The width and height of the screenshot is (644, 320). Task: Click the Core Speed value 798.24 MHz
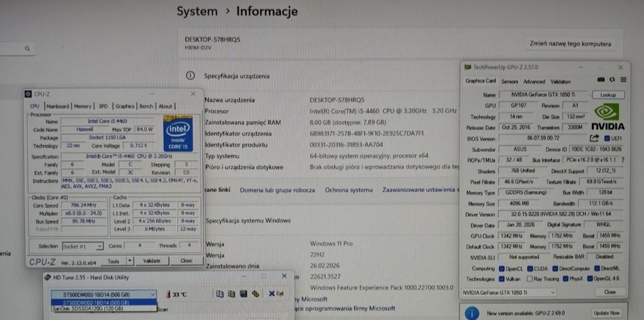click(84, 205)
